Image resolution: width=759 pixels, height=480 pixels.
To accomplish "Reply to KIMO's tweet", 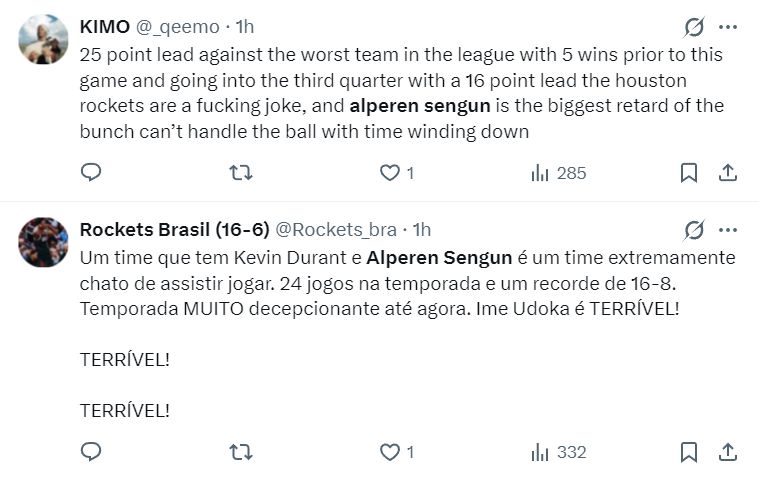I will 91,173.
